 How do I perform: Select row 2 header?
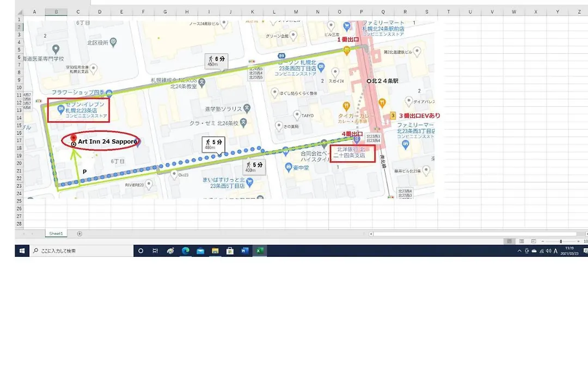[x=19, y=27]
